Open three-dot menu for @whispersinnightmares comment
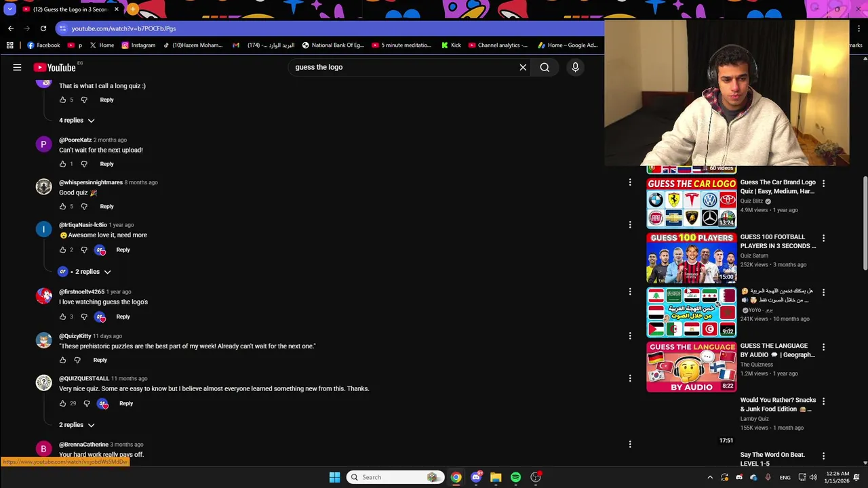Image resolution: width=868 pixels, height=488 pixels. tap(630, 182)
